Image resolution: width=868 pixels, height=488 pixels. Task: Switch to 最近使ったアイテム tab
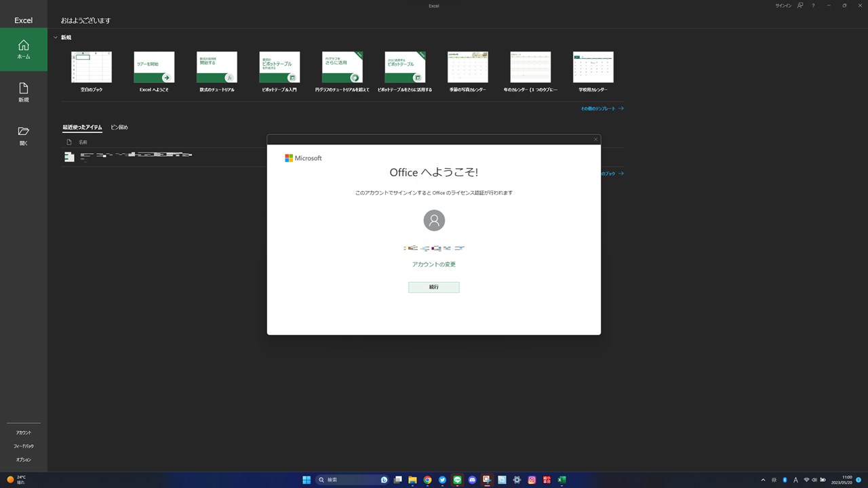coord(82,127)
